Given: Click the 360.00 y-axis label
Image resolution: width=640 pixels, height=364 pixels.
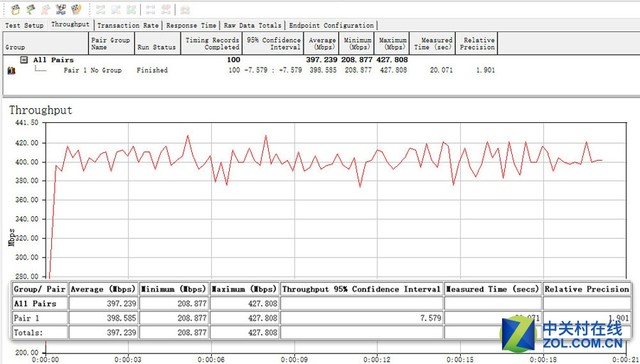Looking at the screenshot, I should pos(28,200).
